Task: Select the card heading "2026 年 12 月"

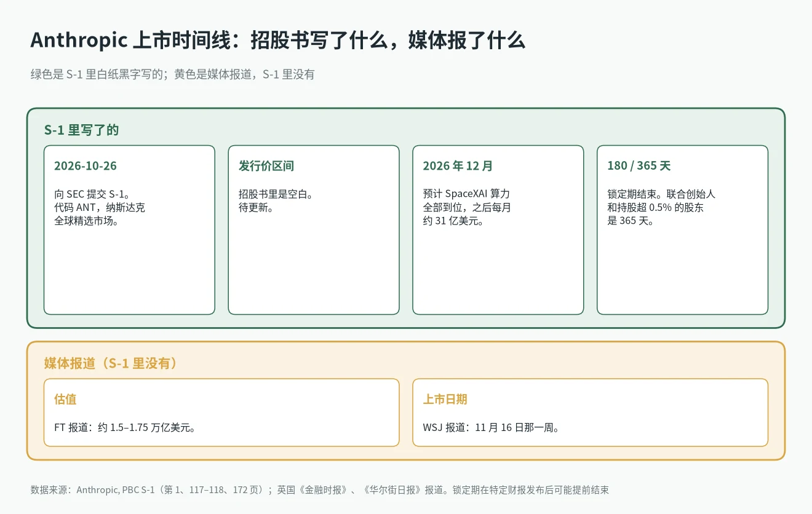Action: (x=458, y=166)
